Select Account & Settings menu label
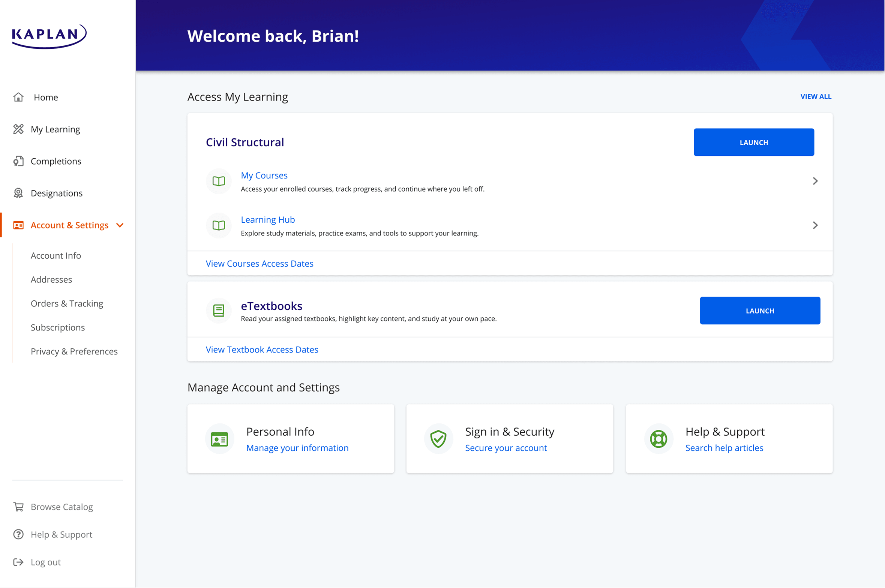Viewport: 885px width, 588px height. click(69, 225)
